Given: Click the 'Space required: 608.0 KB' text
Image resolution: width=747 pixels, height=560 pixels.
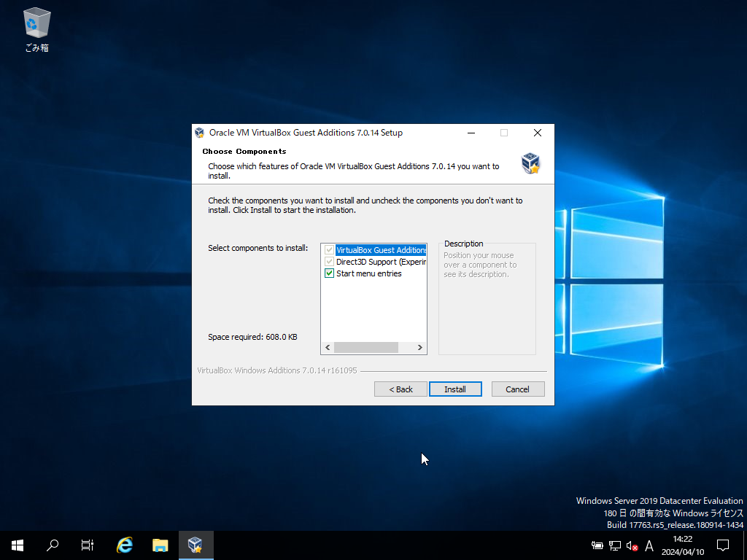Looking at the screenshot, I should tap(252, 337).
